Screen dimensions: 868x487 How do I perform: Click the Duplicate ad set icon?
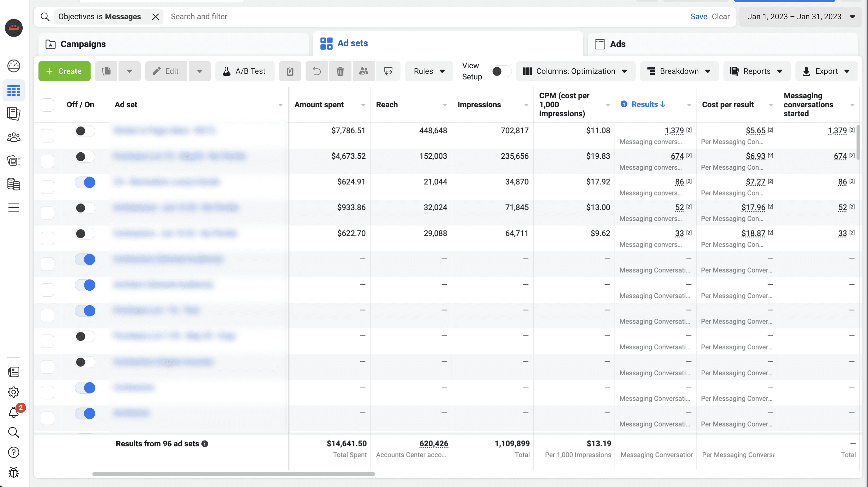point(106,71)
